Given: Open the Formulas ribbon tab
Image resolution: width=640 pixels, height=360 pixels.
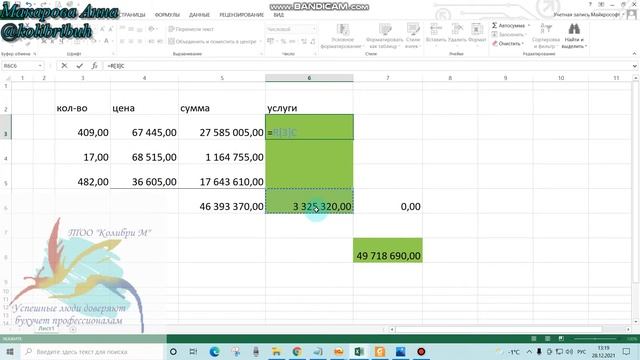Looking at the screenshot, I should point(167,15).
